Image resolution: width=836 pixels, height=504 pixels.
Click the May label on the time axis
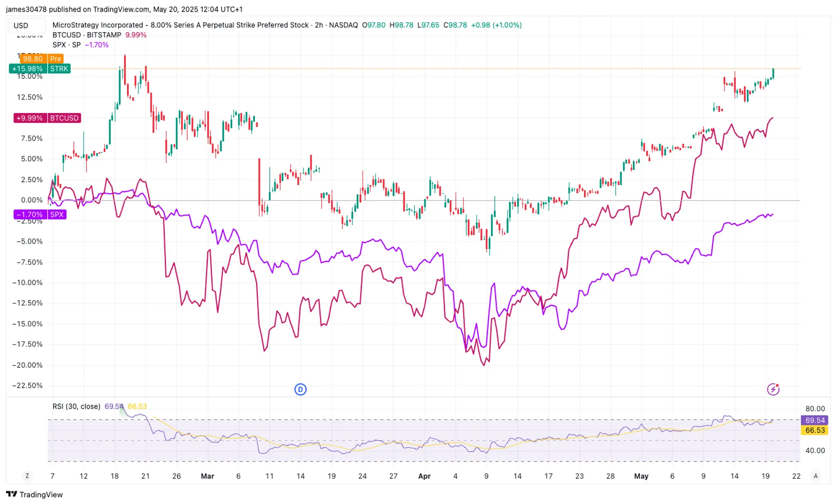point(641,476)
